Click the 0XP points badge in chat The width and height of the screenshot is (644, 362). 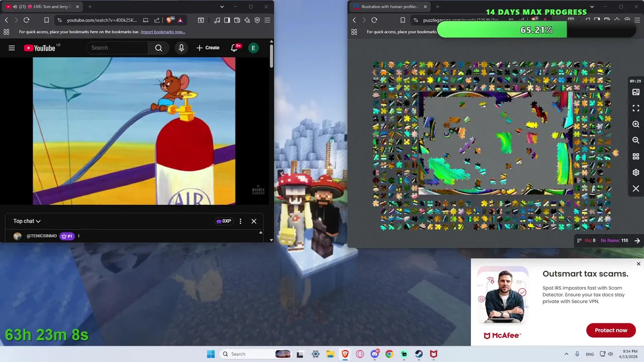(224, 221)
